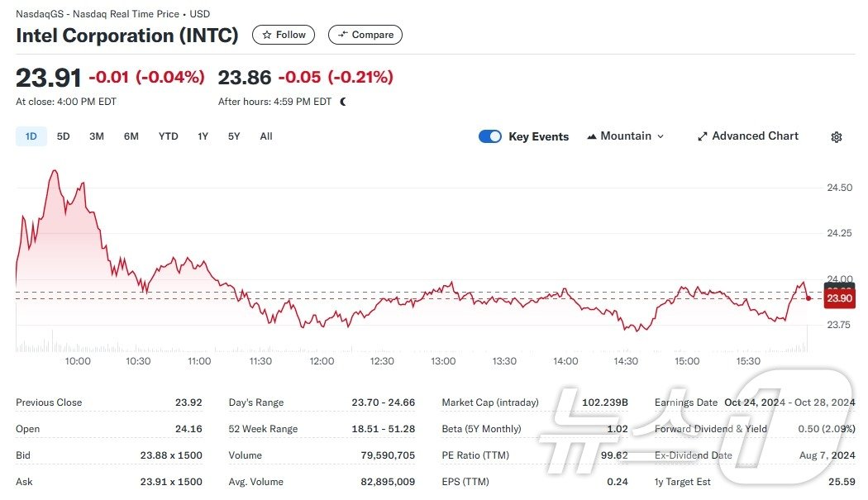The image size is (868, 500).
Task: Click the Compare arrows icon
Action: [x=342, y=35]
